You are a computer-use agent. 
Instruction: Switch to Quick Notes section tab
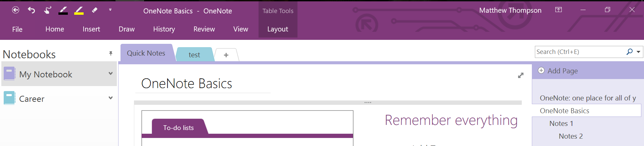pyautogui.click(x=146, y=53)
